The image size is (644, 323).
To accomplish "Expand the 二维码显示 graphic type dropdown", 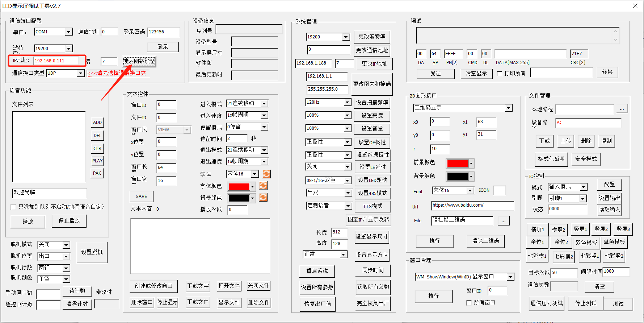I will (509, 108).
